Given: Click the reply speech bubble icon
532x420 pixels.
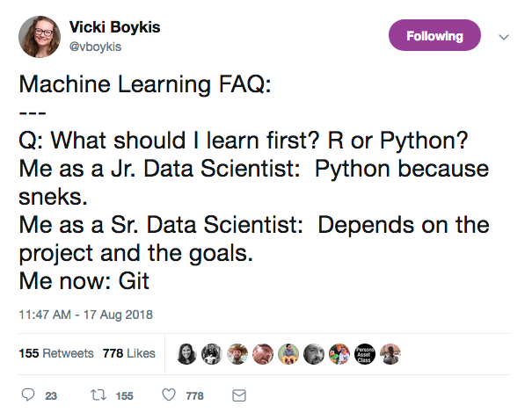Looking at the screenshot, I should click(28, 395).
